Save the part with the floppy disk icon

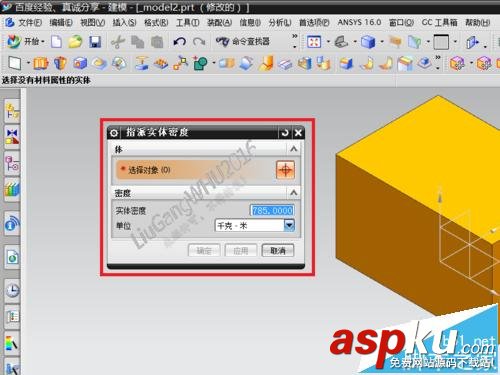pyautogui.click(x=95, y=42)
